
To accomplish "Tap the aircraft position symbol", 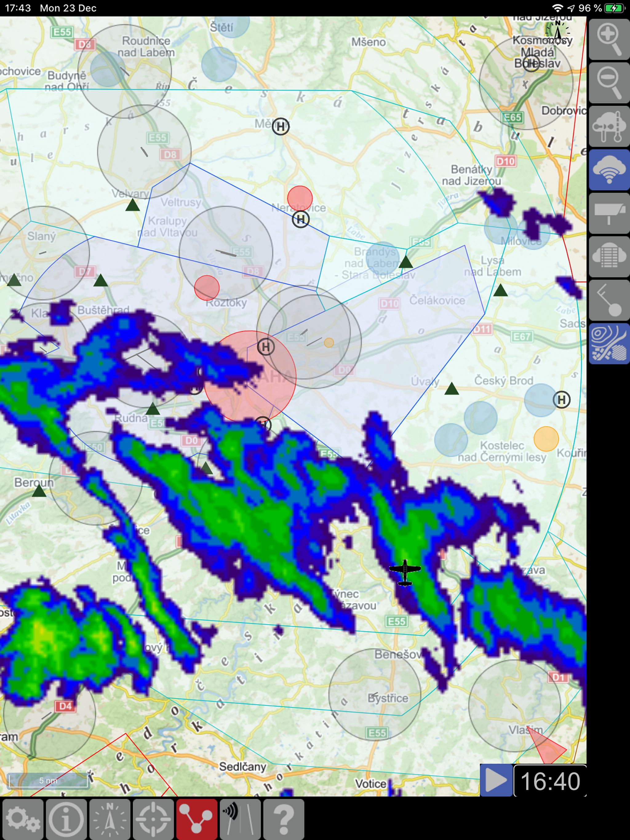I will (x=405, y=572).
